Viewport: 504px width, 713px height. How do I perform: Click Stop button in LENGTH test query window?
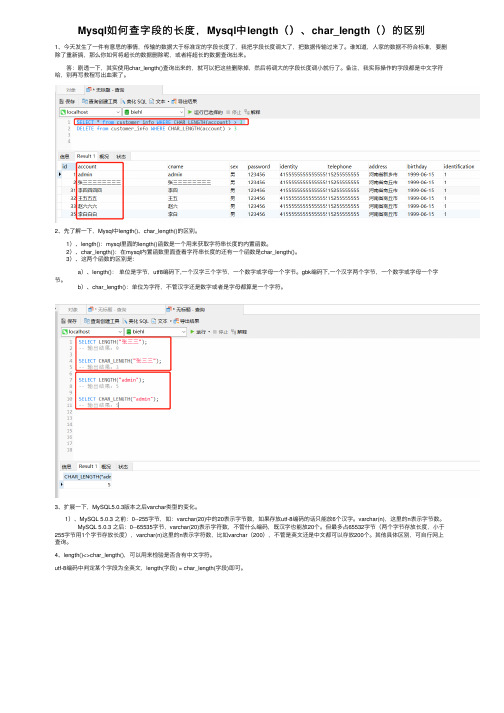click(x=220, y=332)
